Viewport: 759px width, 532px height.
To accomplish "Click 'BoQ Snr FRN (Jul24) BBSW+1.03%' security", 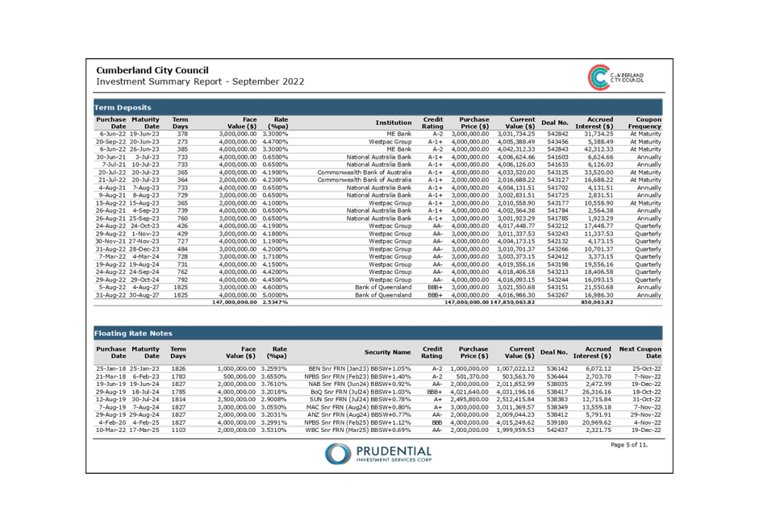I will (361, 392).
